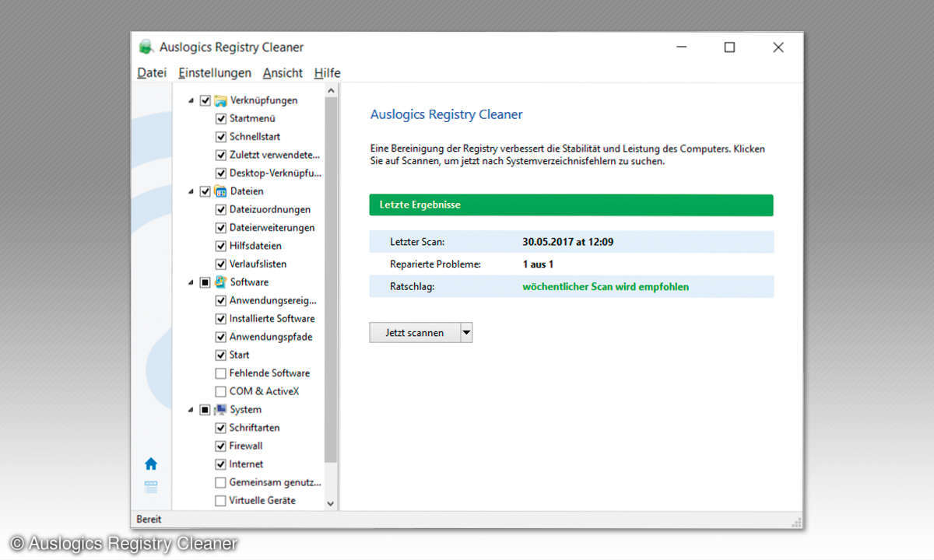Click the Dateien category icon
Viewport: 934px width, 560px height.
220,191
